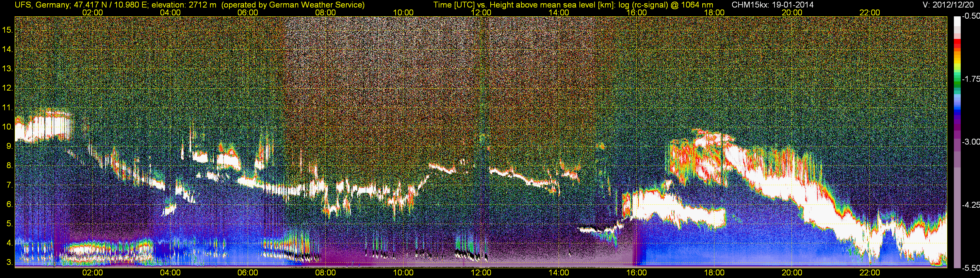Click the '15.' height axis label
The height and width of the screenshot is (278, 980).
(8, 30)
